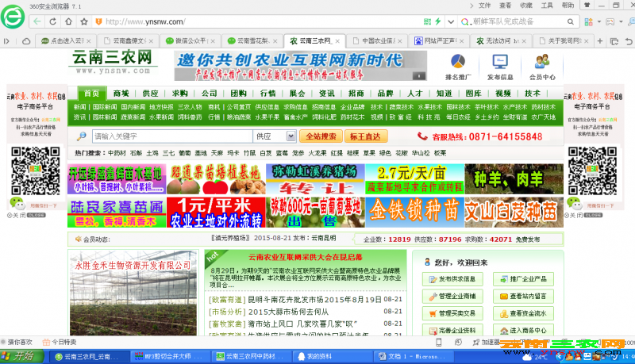Open the 商城 navigation item

coord(121,94)
